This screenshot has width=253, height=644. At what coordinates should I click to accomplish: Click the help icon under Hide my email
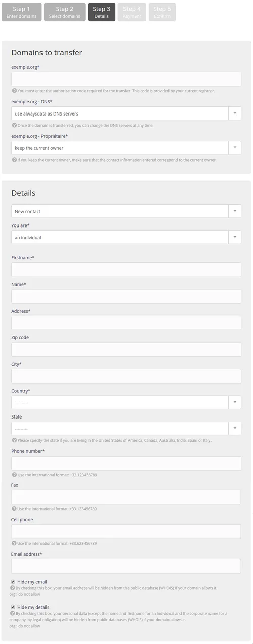tap(13, 588)
